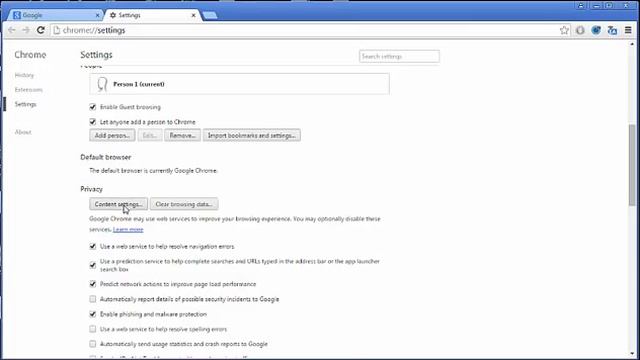The width and height of the screenshot is (640, 360).
Task: Toggle resolve navigation errors checkbox
Action: pos(93,247)
